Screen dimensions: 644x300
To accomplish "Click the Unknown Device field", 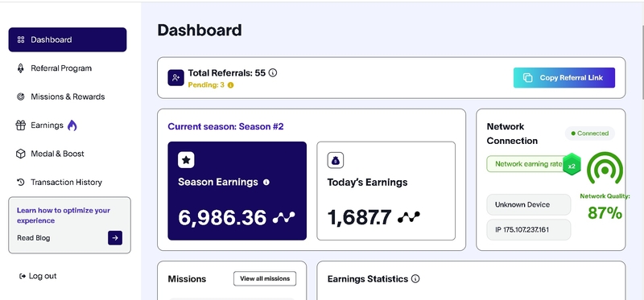I will tap(529, 204).
